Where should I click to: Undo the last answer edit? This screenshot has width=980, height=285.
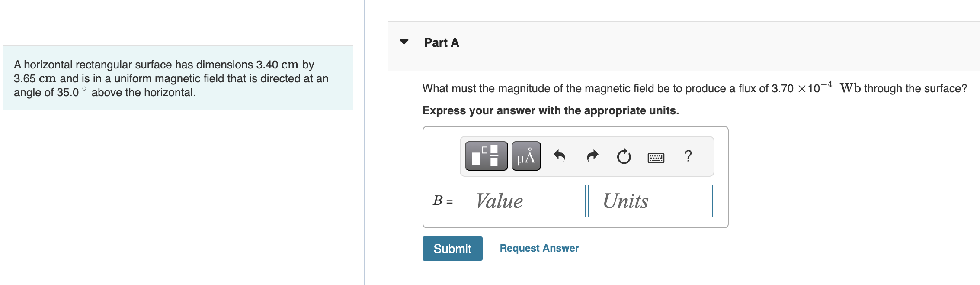(560, 156)
